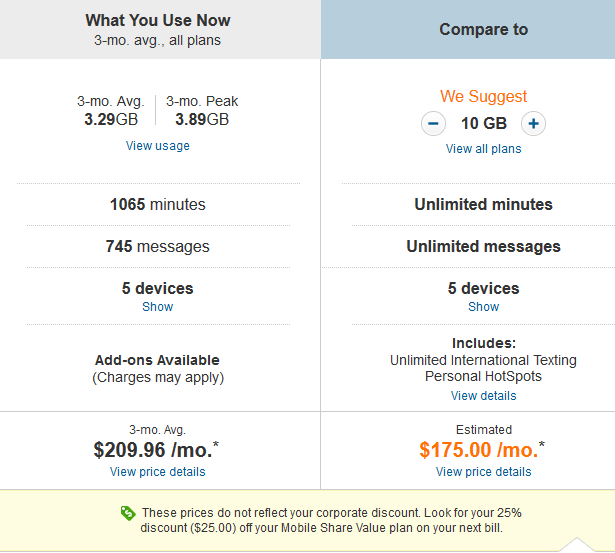615x553 pixels.
Task: Open View details for included features
Action: pos(484,396)
